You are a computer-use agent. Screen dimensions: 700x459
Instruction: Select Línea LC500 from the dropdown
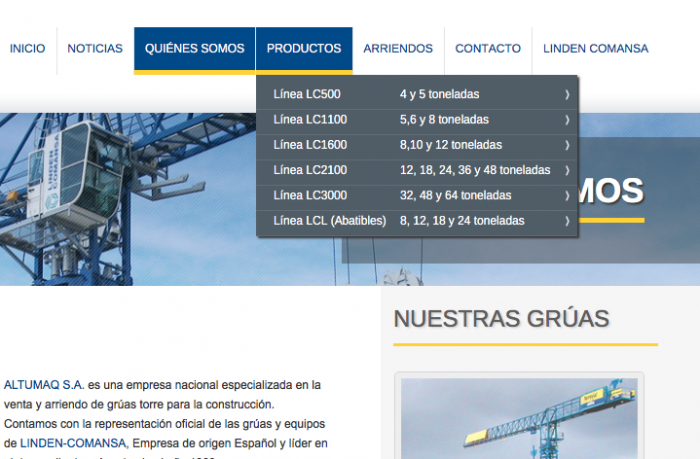(307, 95)
